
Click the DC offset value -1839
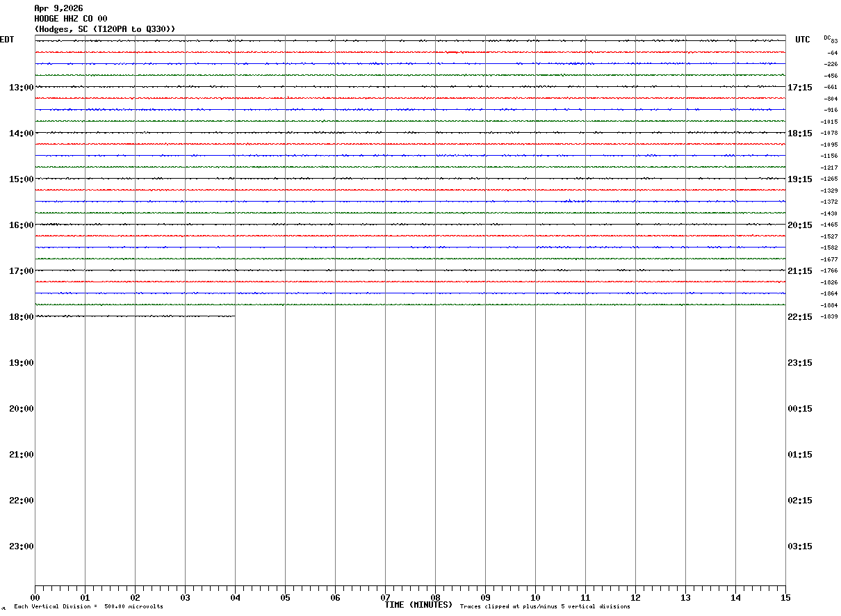pos(829,316)
